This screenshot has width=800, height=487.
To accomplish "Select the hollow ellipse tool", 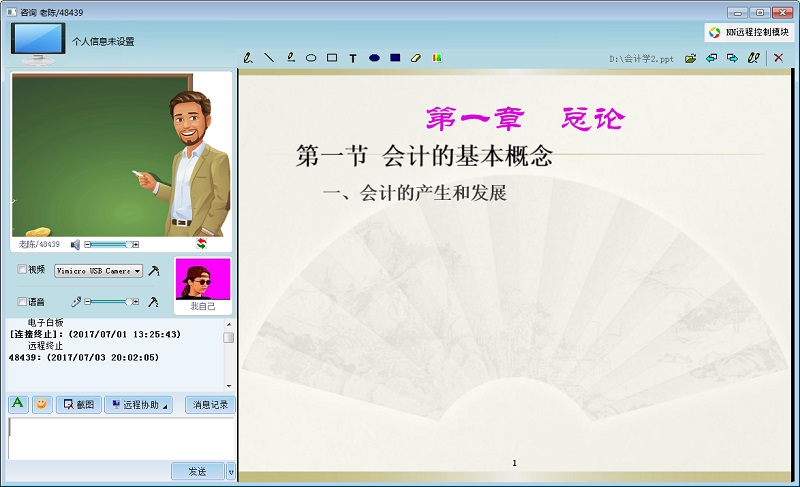I will click(x=311, y=58).
